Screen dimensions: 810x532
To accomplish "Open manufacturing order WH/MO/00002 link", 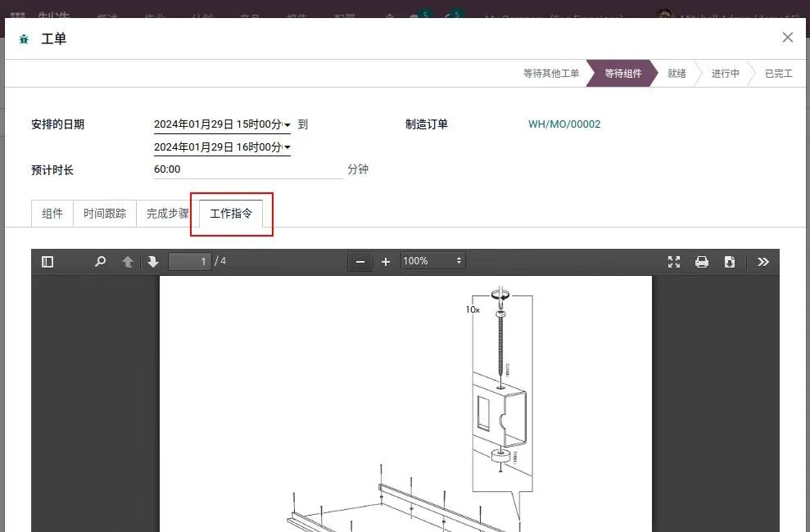I will 564,124.
